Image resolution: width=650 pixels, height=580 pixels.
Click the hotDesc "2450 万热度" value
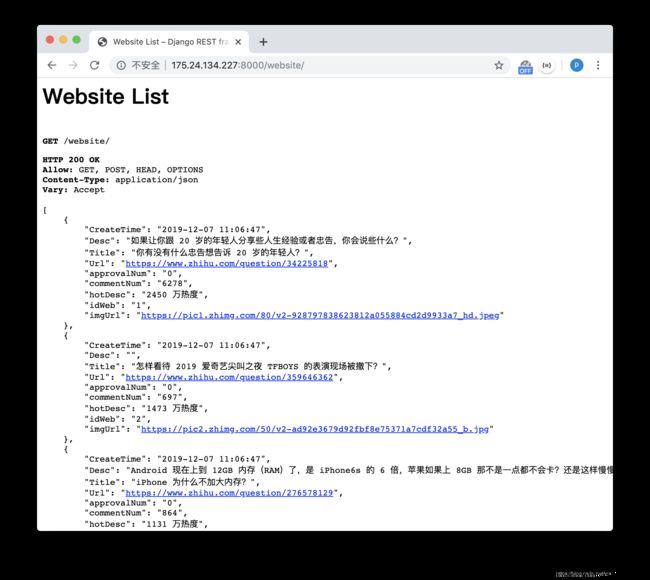click(x=172, y=295)
